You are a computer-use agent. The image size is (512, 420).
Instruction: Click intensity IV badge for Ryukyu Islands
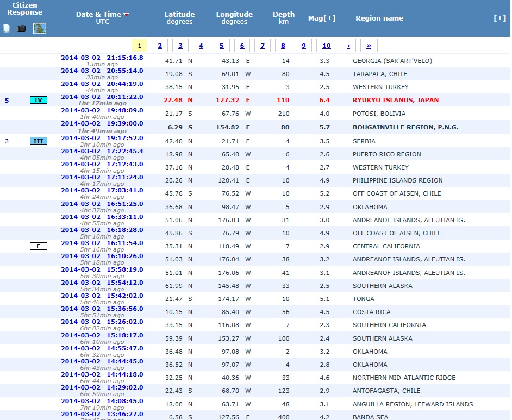point(39,100)
